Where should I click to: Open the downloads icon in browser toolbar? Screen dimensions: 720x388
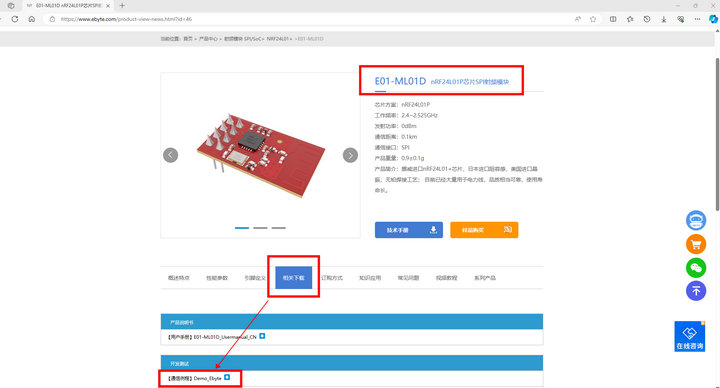coord(664,19)
